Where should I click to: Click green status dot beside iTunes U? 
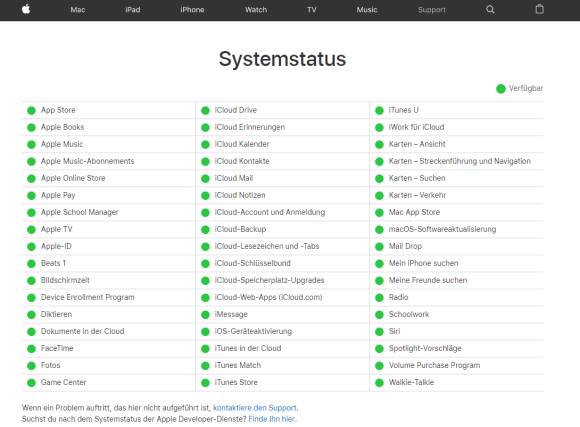click(x=379, y=110)
